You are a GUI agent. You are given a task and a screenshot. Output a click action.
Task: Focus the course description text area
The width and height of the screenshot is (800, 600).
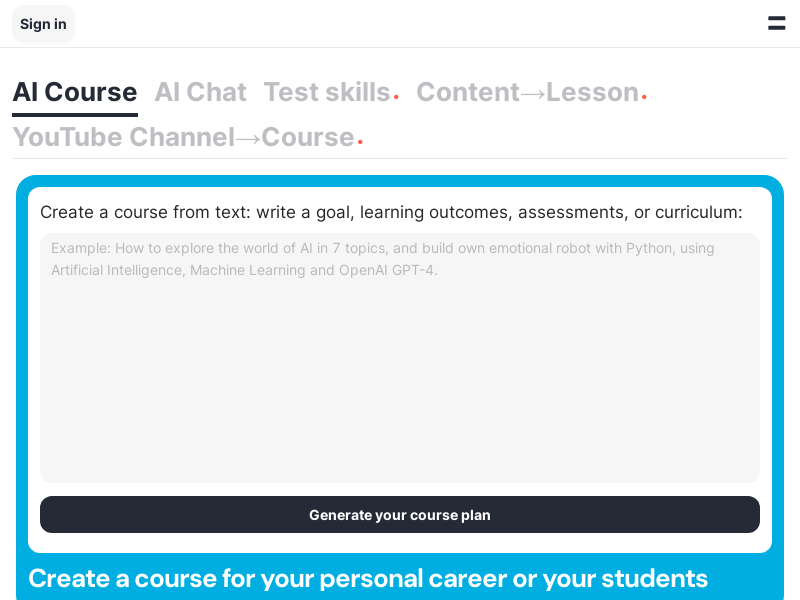point(400,380)
